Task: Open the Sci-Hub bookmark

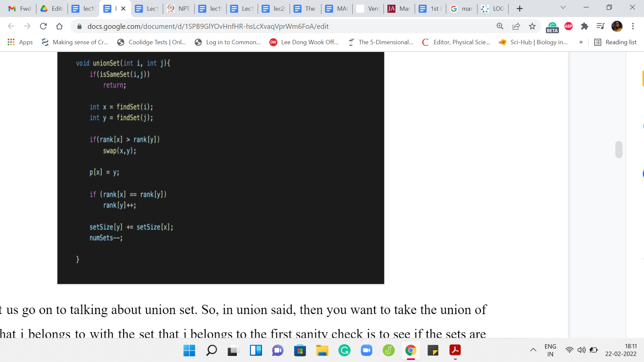Action: click(x=534, y=42)
